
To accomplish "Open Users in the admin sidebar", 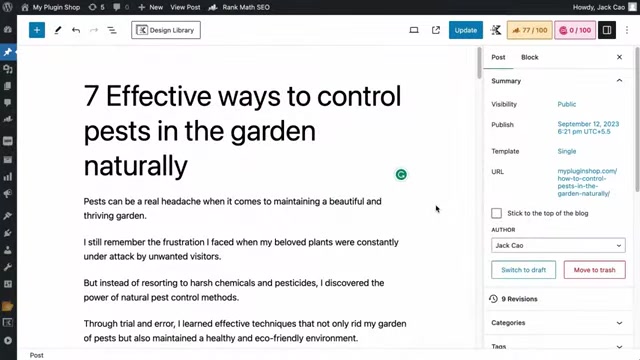I will point(8,250).
